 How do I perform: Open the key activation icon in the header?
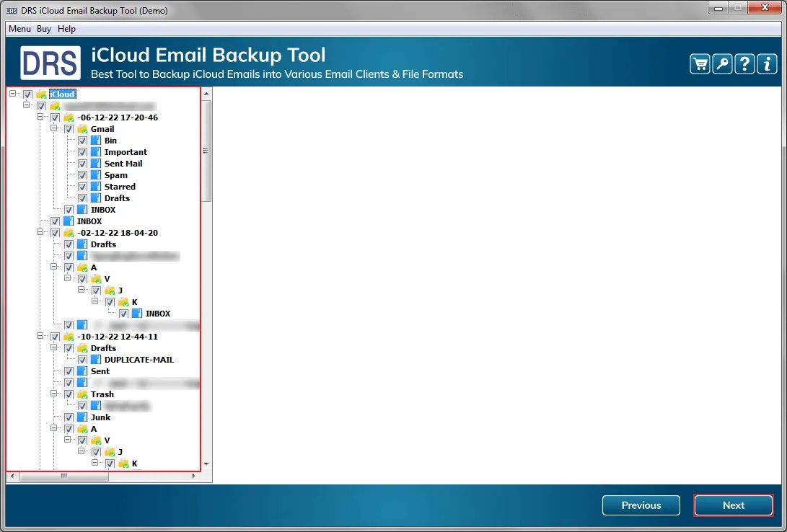[x=722, y=63]
